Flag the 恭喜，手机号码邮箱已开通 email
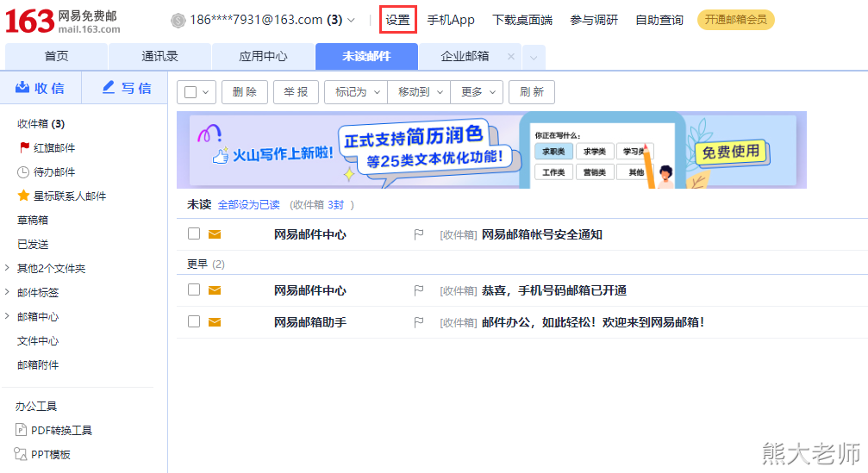The image size is (868, 473). pyautogui.click(x=419, y=290)
